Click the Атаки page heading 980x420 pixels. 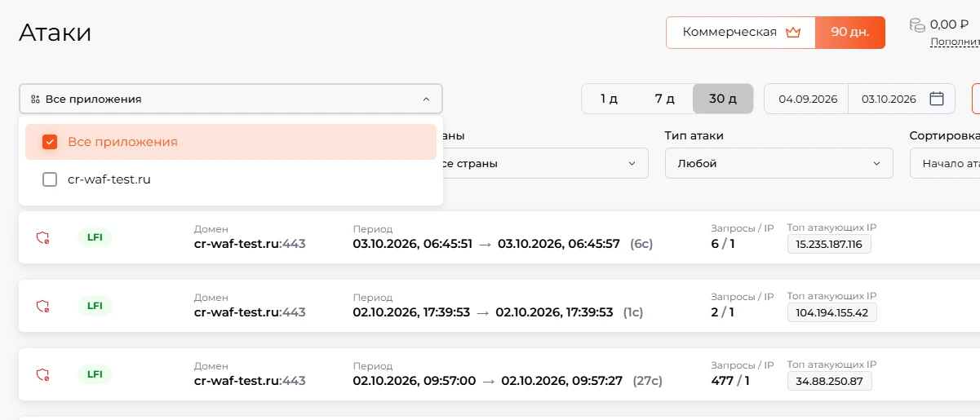[55, 33]
